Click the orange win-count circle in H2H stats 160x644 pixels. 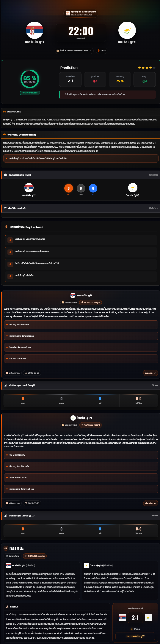[x=69, y=188]
